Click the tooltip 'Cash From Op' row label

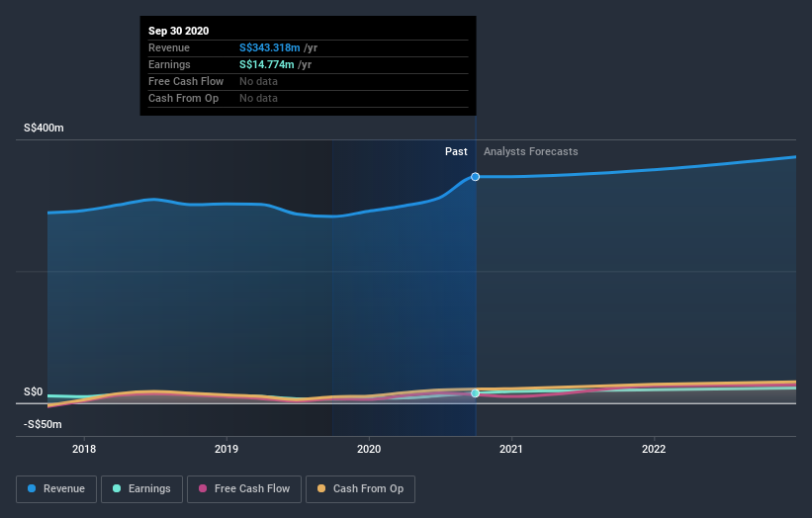point(183,98)
